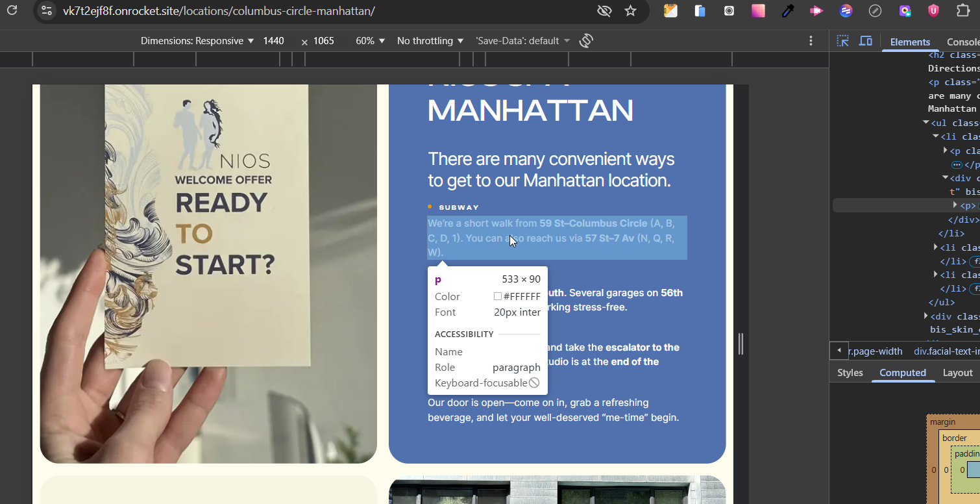Screen dimensions: 980x504
Task: Open the blue documents extension icon
Action: (x=700, y=10)
